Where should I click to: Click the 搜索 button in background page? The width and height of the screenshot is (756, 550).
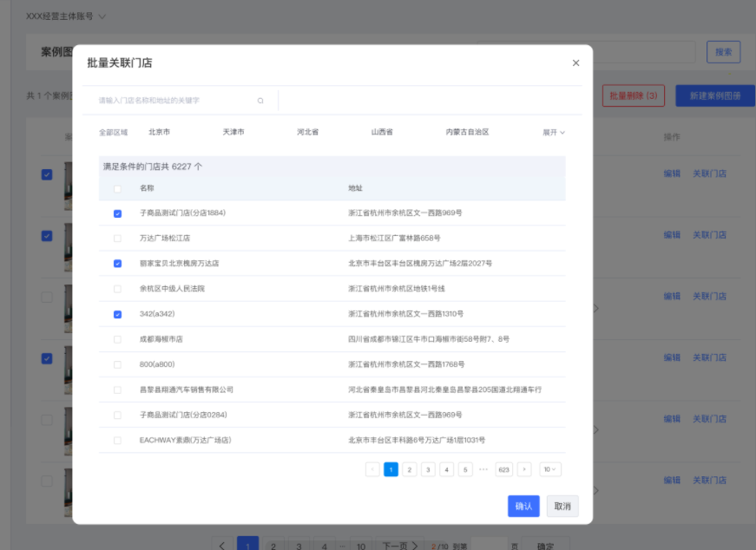tap(723, 52)
